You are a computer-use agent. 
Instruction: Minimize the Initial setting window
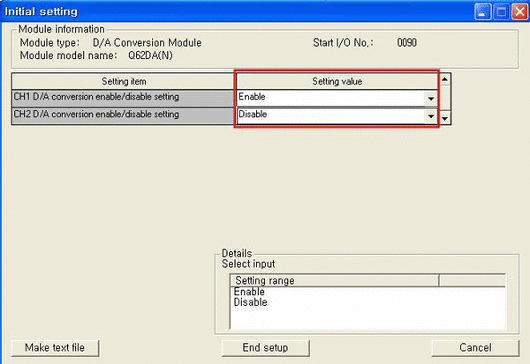[483, 12]
